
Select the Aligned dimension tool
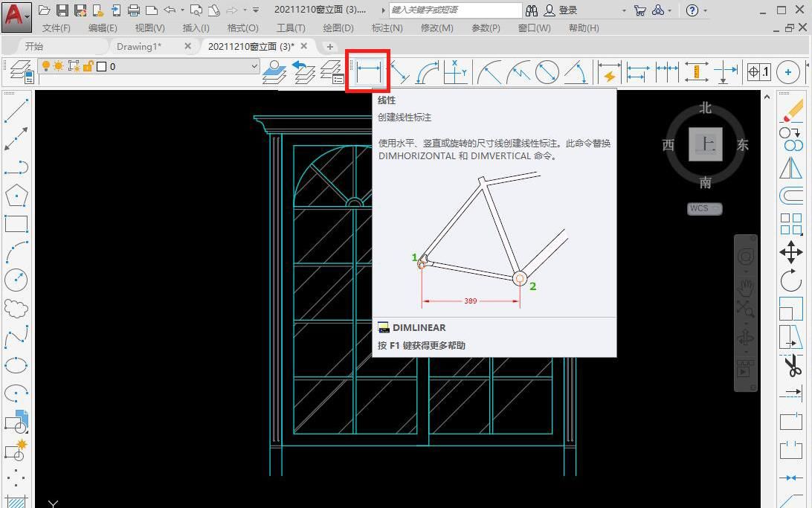400,72
